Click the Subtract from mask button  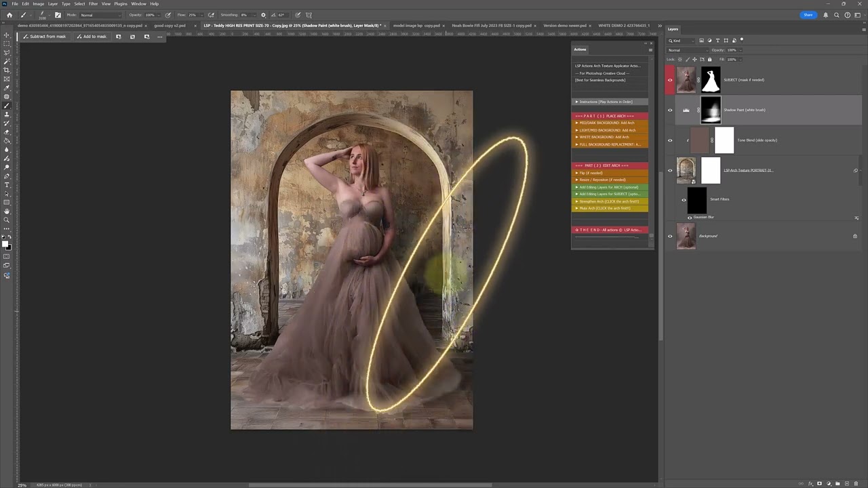coord(43,37)
